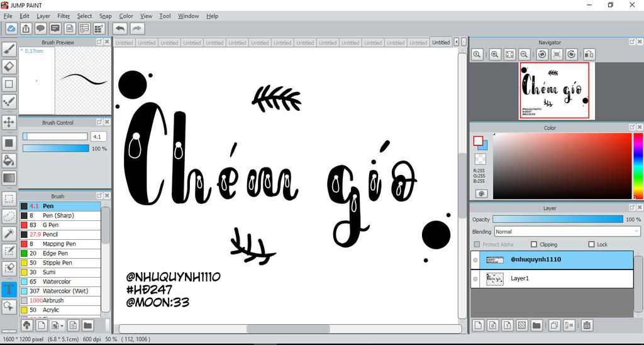Image resolution: width=644 pixels, height=345 pixels.
Task: Select the foreground color swatch
Action: (478, 141)
